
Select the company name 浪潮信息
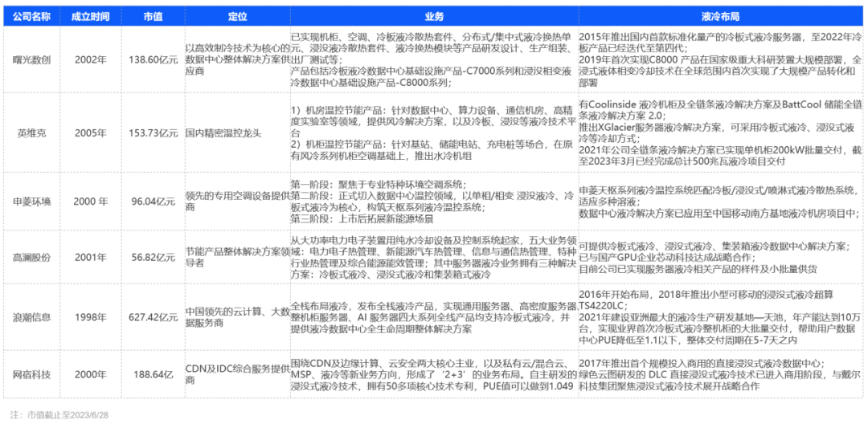[x=31, y=316]
